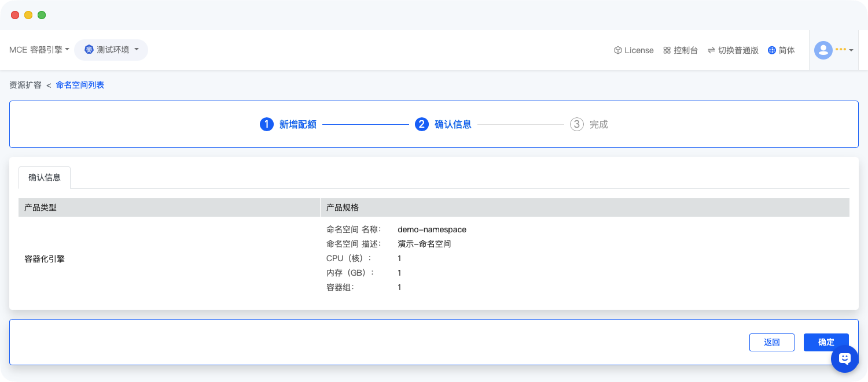Click the step 2 circle 确认信息
The height and width of the screenshot is (382, 868).
click(421, 124)
